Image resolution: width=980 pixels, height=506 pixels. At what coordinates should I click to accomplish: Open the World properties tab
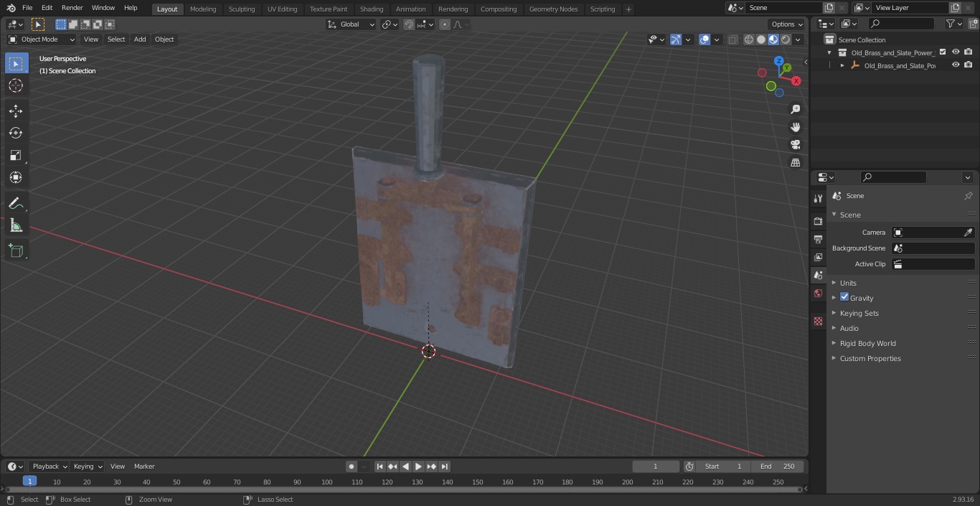818,293
